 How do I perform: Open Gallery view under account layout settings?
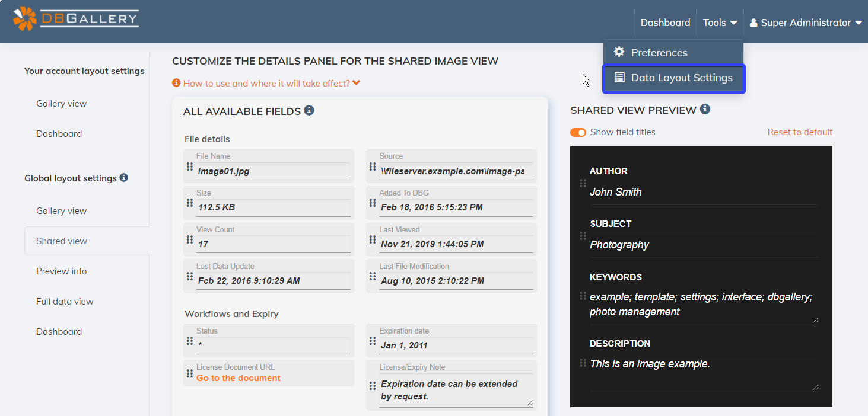click(x=62, y=104)
